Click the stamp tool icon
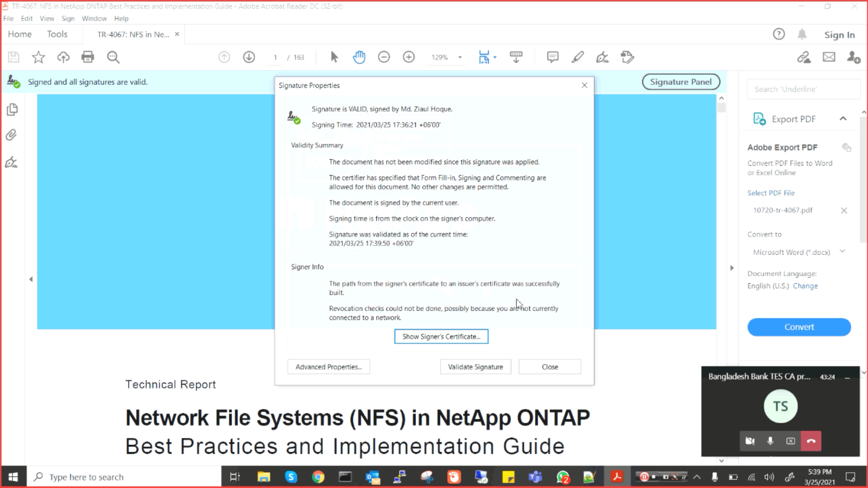 pos(627,57)
